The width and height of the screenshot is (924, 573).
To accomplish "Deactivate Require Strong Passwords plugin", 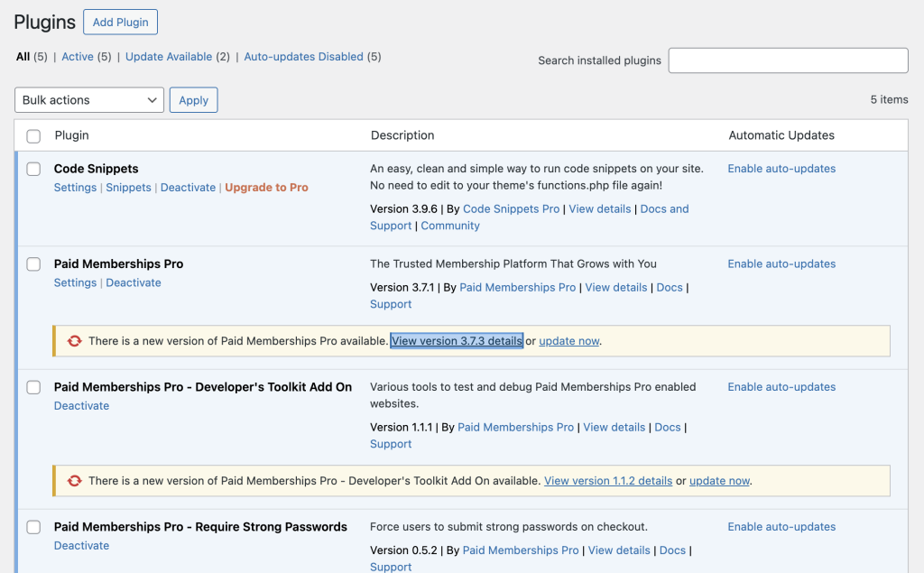I will point(81,546).
